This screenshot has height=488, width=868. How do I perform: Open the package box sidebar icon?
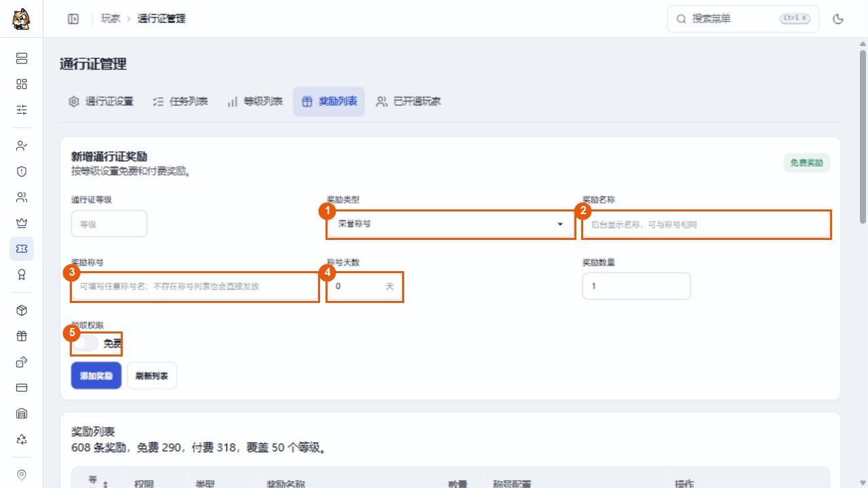coord(22,310)
